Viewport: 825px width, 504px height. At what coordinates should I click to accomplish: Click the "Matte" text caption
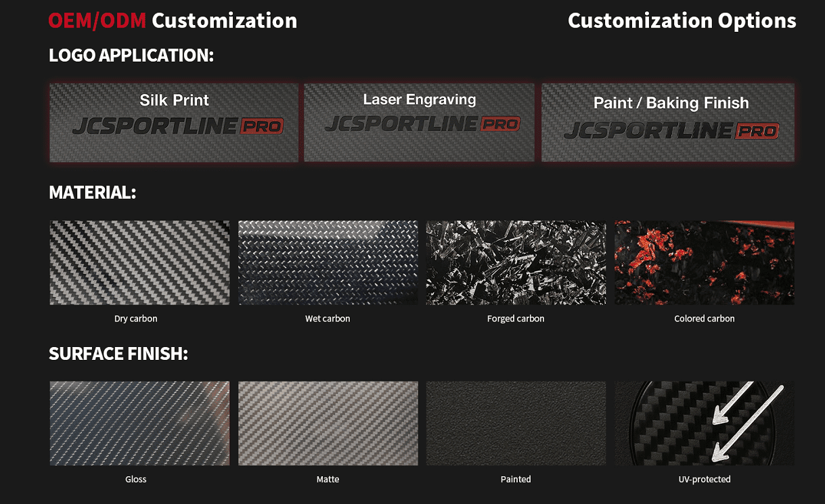click(328, 479)
